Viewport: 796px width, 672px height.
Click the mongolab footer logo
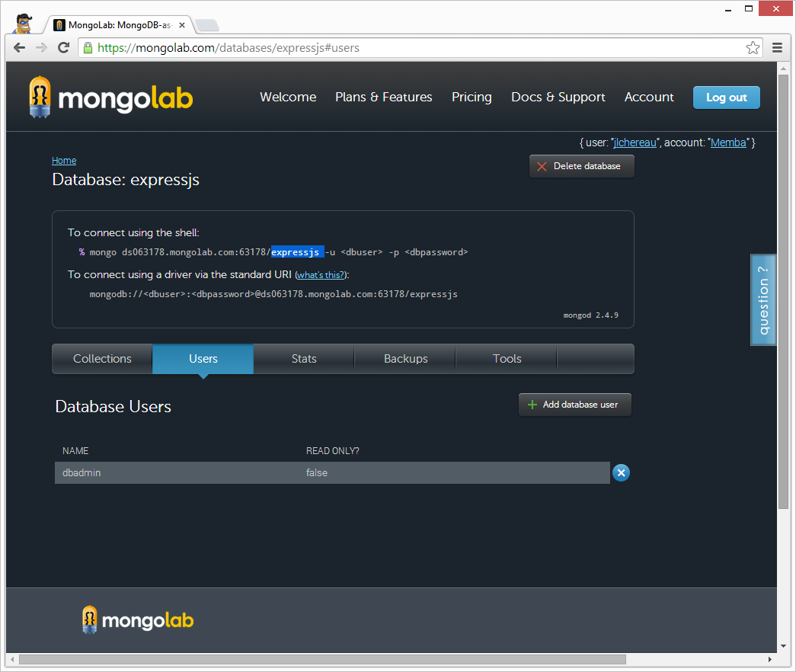point(138,619)
